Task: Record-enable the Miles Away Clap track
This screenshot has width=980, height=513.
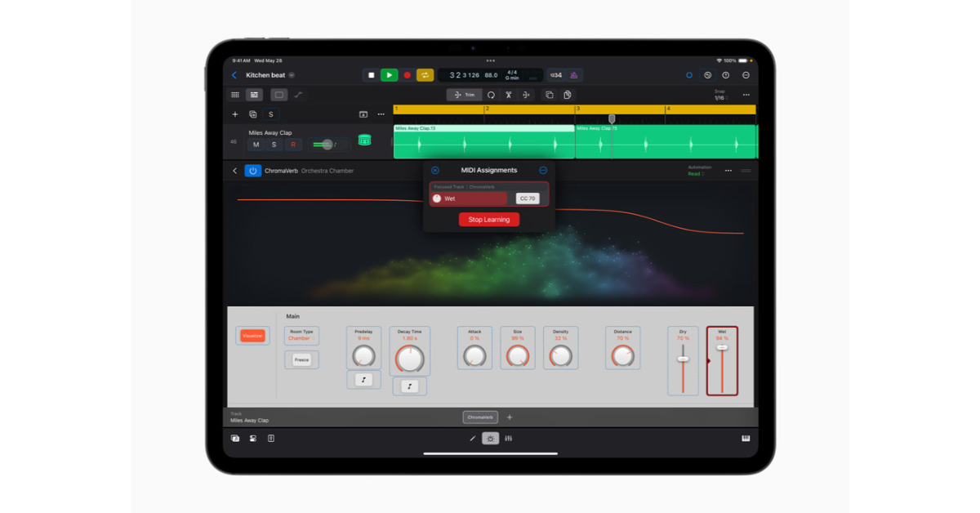Action: point(293,145)
